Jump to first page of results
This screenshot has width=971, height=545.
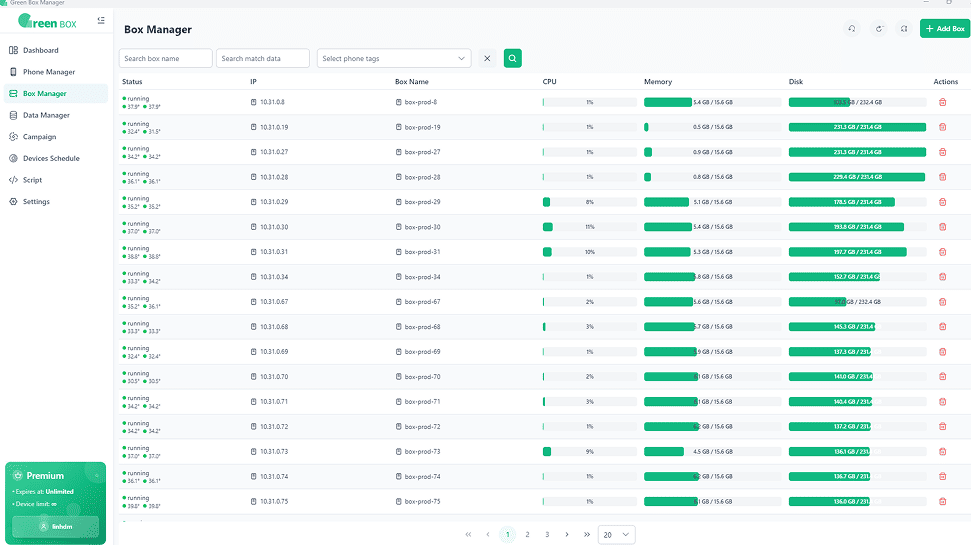pos(468,534)
